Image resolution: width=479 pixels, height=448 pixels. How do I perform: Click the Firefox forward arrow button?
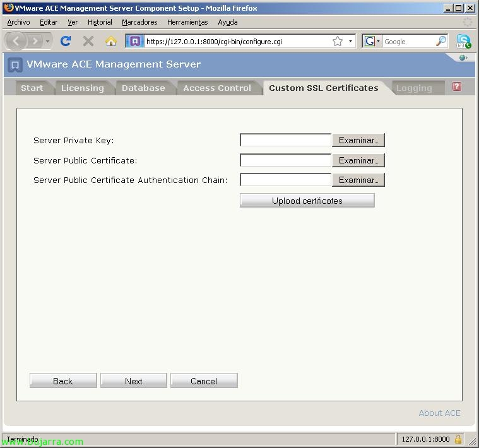tap(35, 41)
